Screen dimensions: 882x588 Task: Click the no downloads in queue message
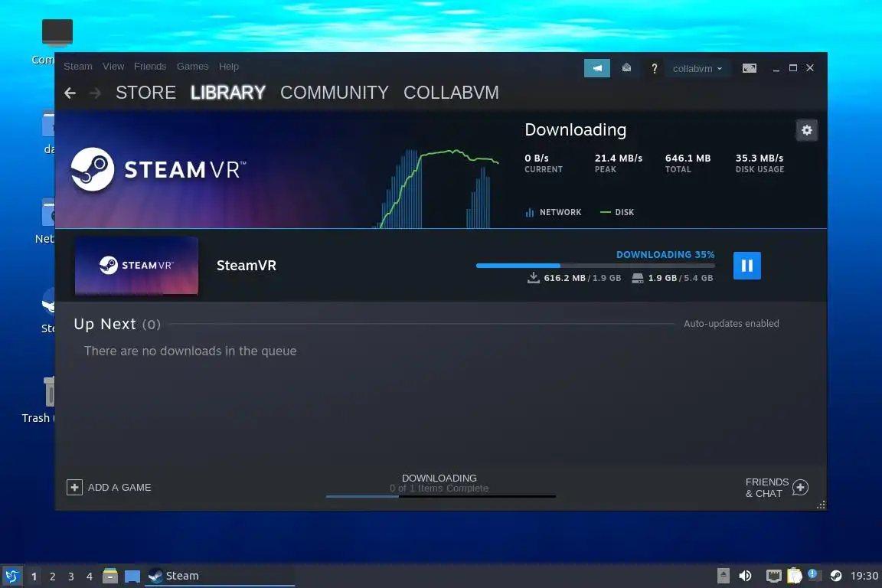190,351
